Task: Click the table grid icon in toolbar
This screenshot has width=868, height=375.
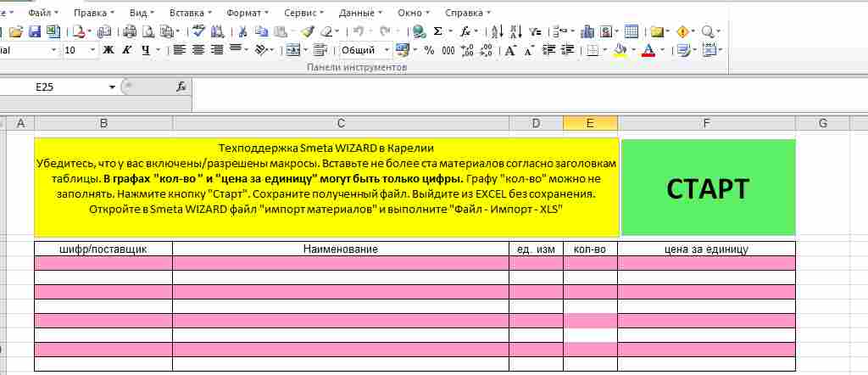Action: click(x=631, y=31)
